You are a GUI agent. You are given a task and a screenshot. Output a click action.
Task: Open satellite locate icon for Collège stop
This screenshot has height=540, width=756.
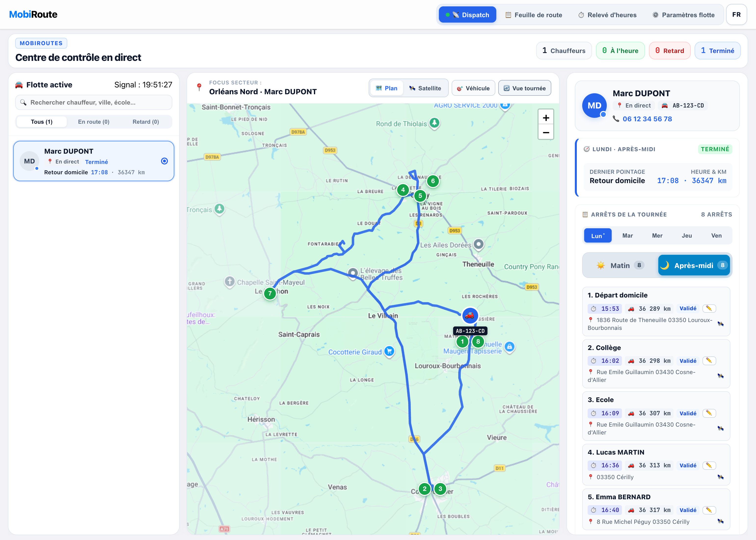(720, 376)
